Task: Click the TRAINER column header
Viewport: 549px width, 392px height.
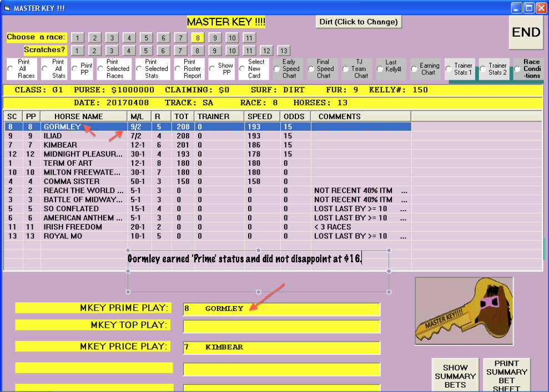Action: click(219, 116)
